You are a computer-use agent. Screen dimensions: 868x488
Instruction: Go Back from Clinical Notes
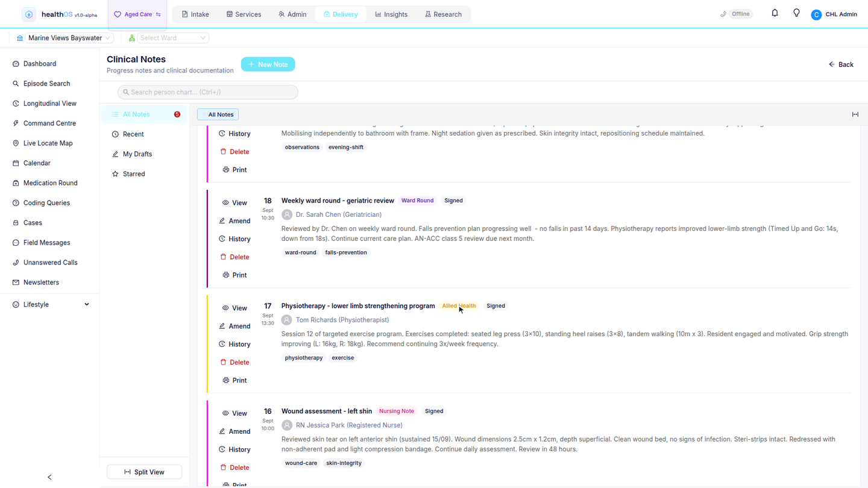click(841, 64)
